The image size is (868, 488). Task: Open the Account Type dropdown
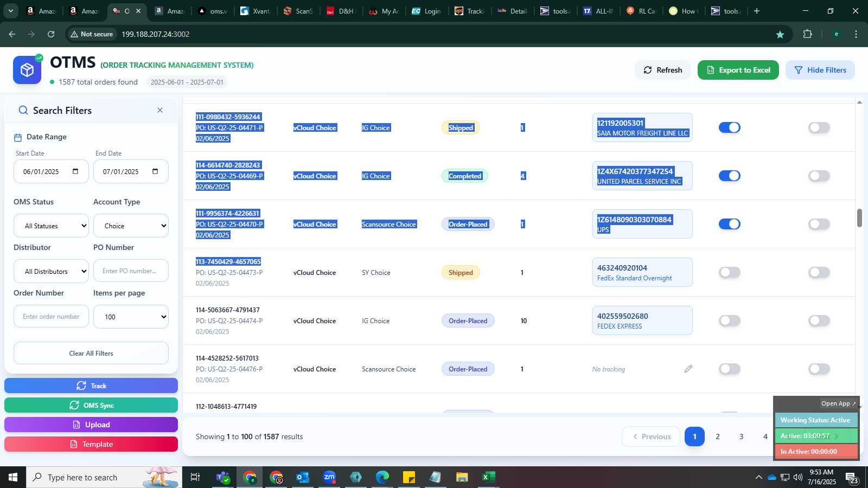click(131, 226)
